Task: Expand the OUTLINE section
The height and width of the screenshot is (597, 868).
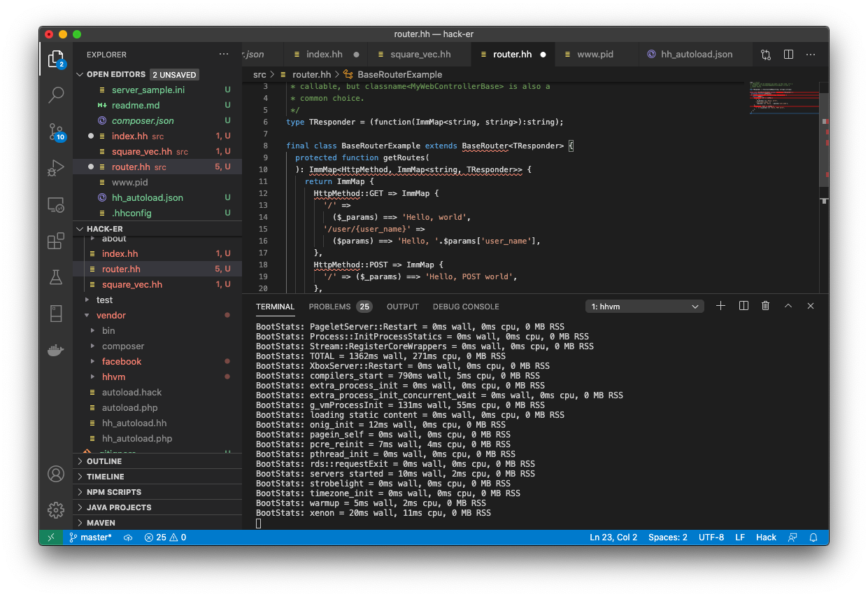Action: 104,461
